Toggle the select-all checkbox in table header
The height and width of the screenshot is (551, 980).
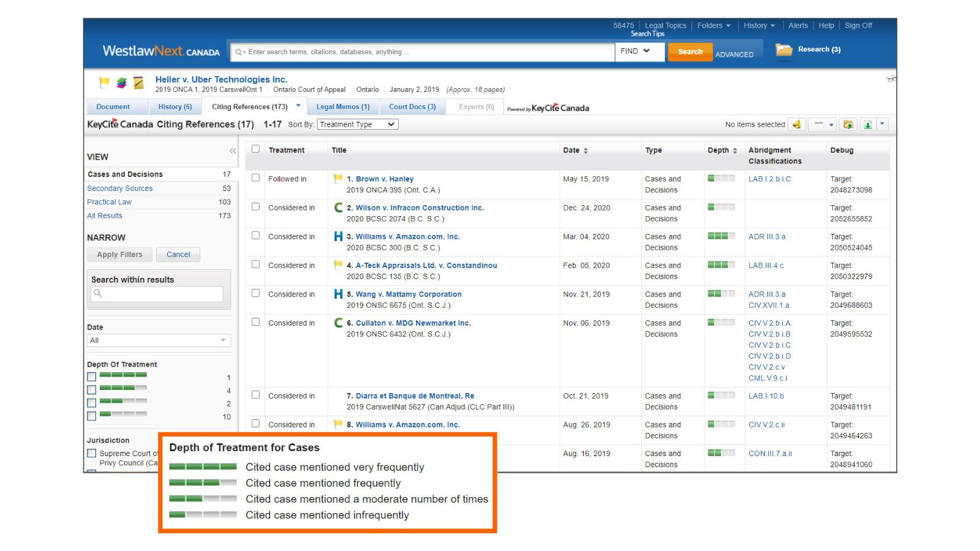click(255, 149)
